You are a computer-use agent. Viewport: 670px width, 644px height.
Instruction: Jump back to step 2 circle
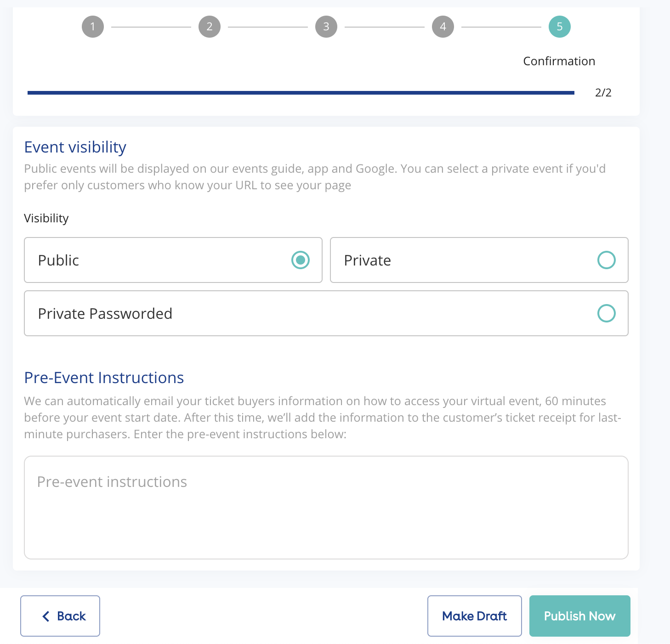point(210,27)
